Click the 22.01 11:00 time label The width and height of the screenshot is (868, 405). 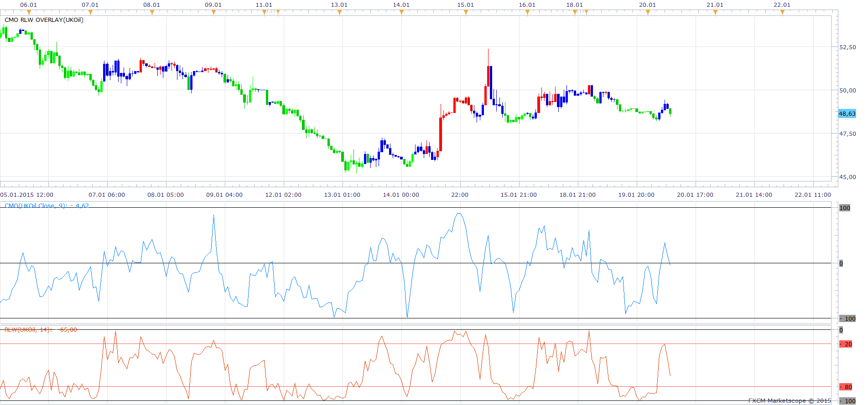[813, 195]
